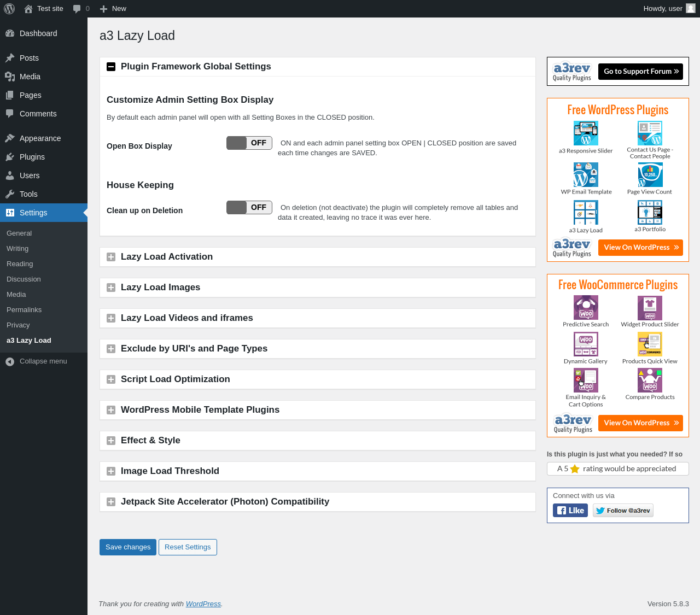This screenshot has width=700, height=615.
Task: Open a3 Portfolio plugin icon
Action: (x=650, y=213)
